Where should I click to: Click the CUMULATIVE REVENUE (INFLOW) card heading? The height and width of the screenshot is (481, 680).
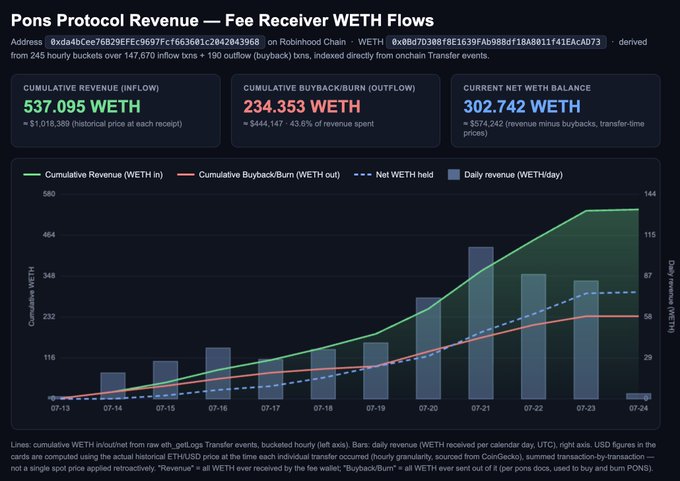coord(91,88)
